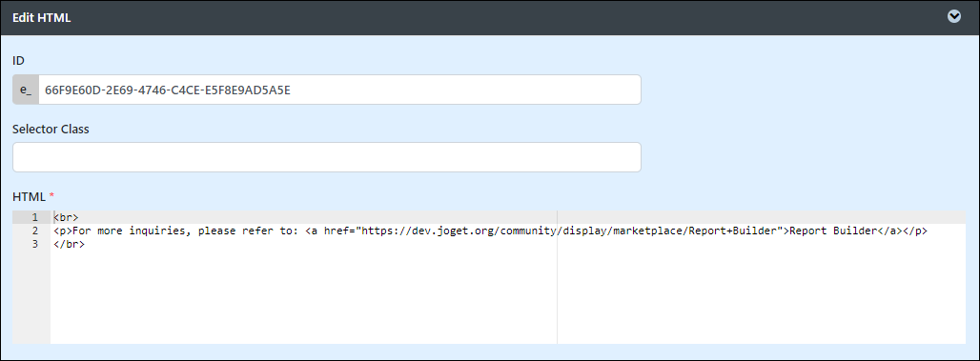Select line number 3 in code gutter
This screenshot has width=980, height=361.
pos(35,244)
